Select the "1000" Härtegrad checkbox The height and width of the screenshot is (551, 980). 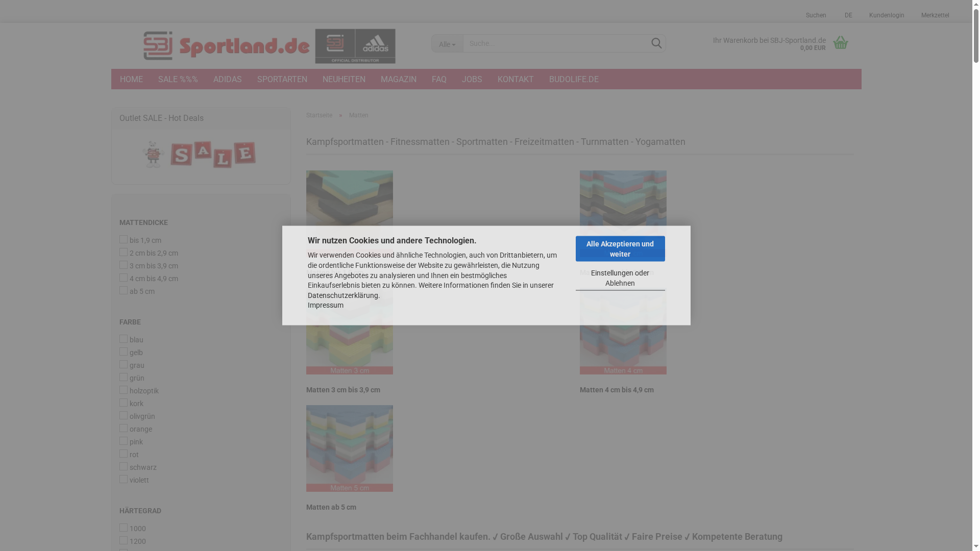pyautogui.click(x=123, y=527)
